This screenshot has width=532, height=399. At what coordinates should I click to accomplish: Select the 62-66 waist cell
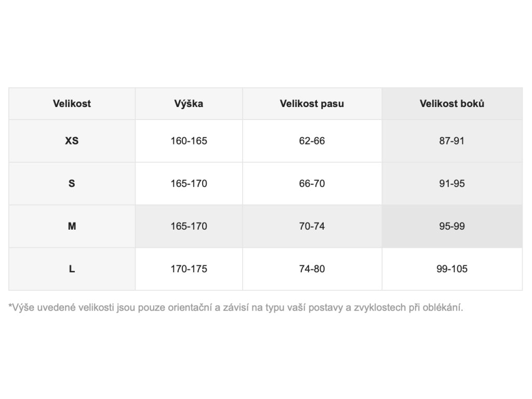(x=312, y=141)
